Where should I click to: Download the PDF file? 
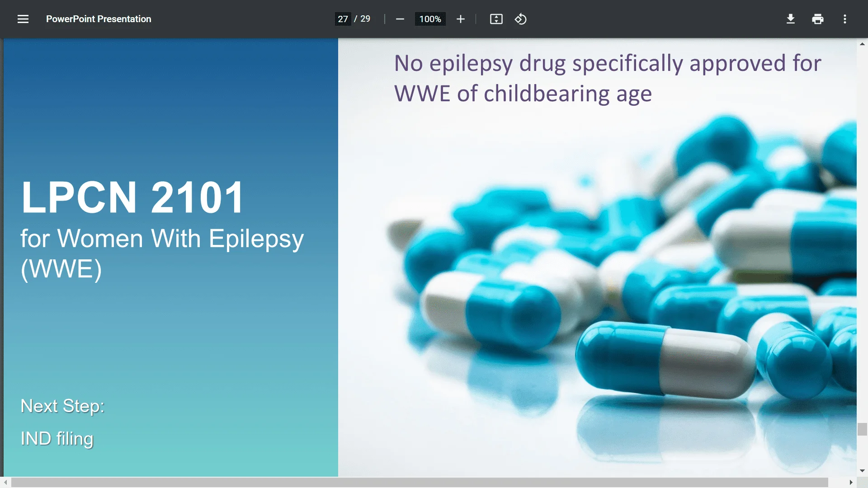pos(791,19)
